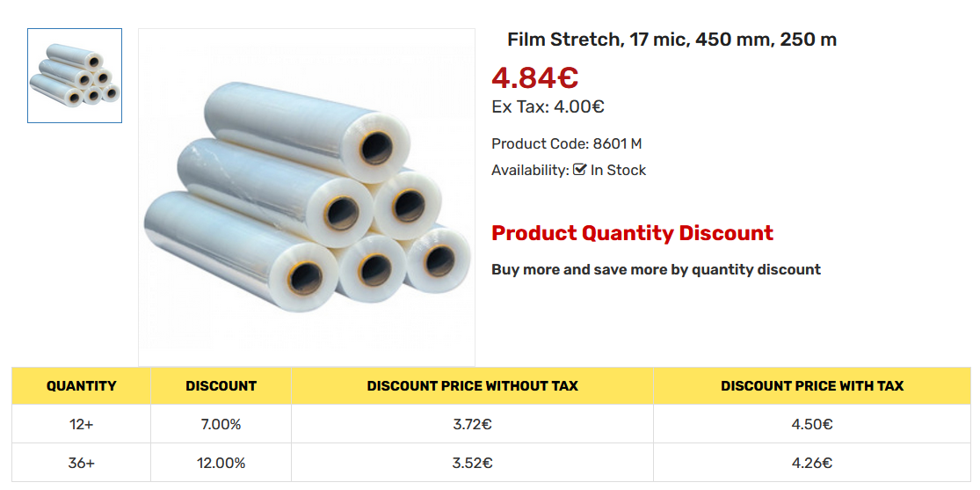Click the Product Quantity Discount heading

point(632,233)
